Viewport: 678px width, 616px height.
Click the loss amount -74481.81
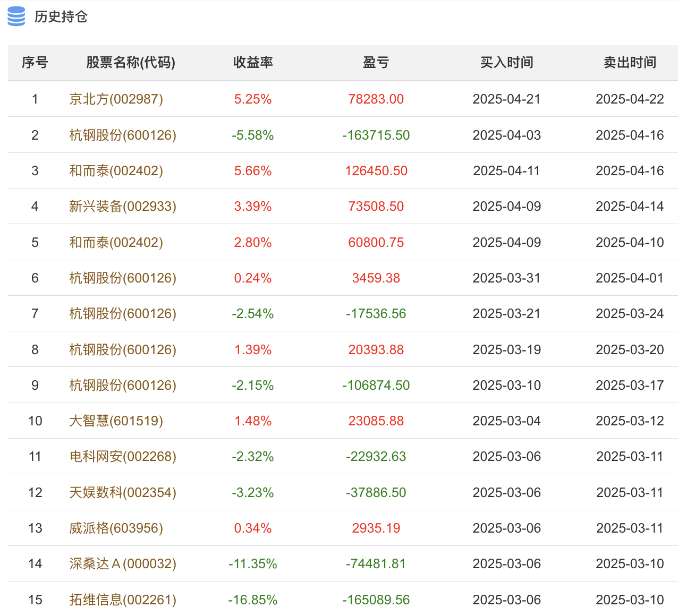point(376,563)
